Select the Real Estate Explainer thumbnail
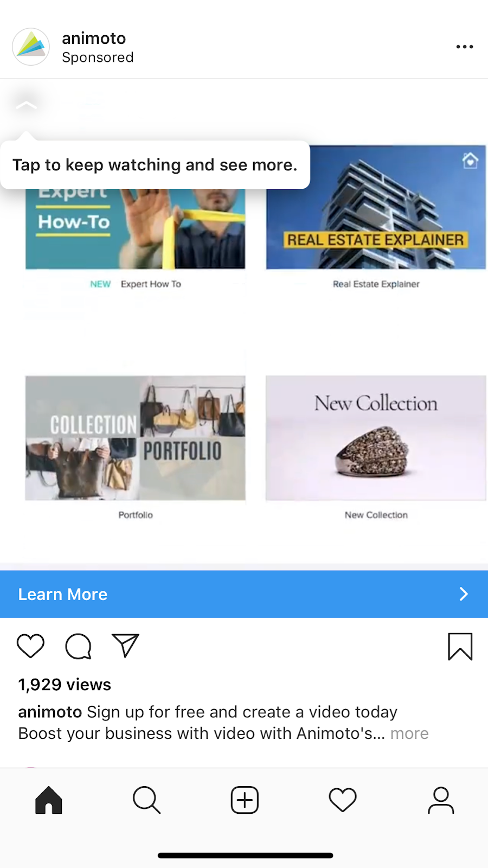Screen dimensions: 488x868 coord(376,207)
